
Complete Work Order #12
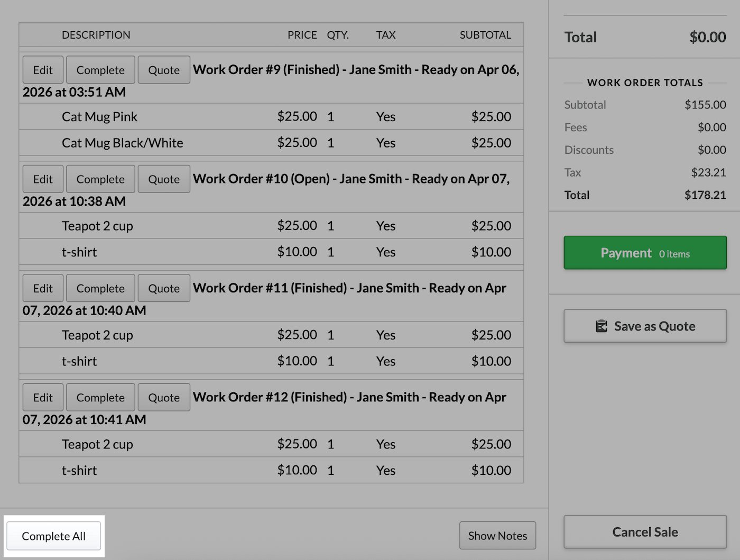click(100, 398)
